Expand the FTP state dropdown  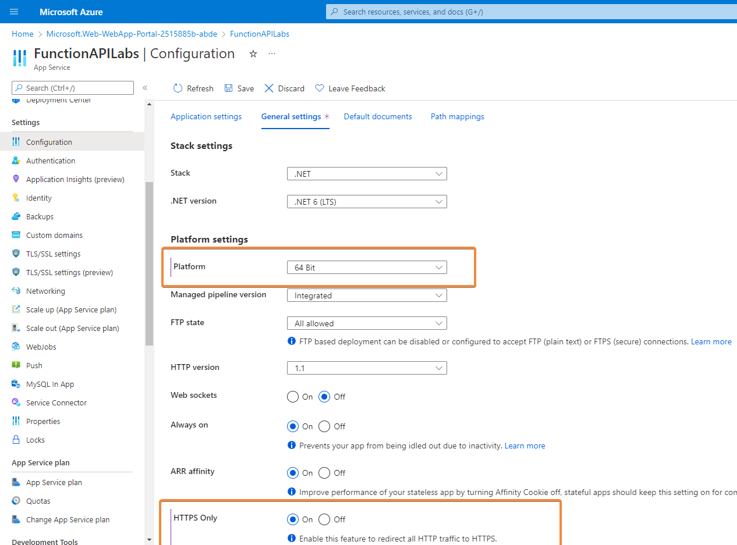366,324
